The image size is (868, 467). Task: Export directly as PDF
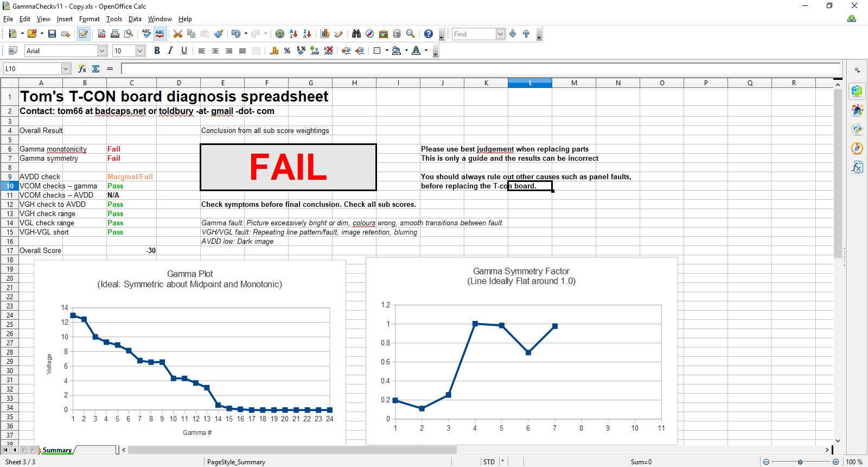(x=101, y=34)
